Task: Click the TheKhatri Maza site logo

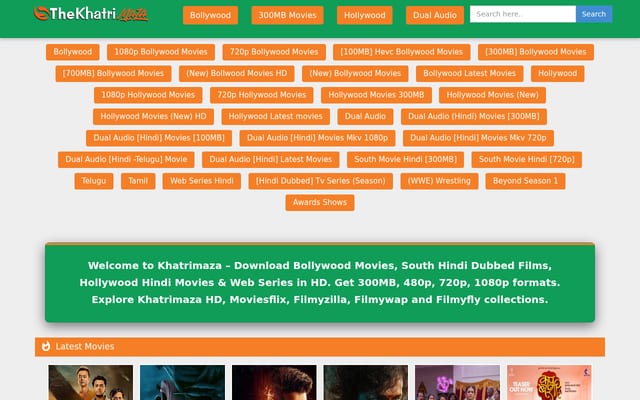Action: click(x=91, y=14)
